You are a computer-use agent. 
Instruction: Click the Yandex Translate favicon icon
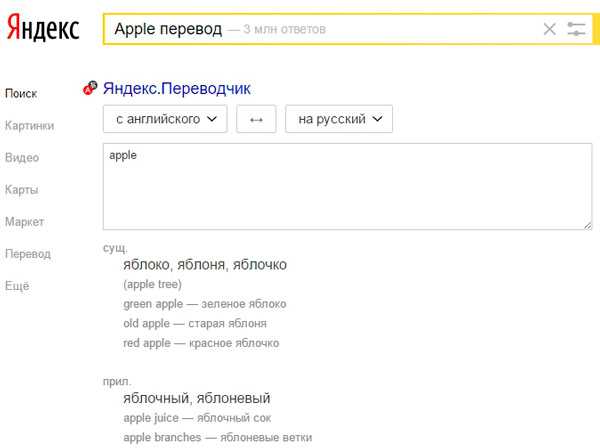(x=91, y=89)
